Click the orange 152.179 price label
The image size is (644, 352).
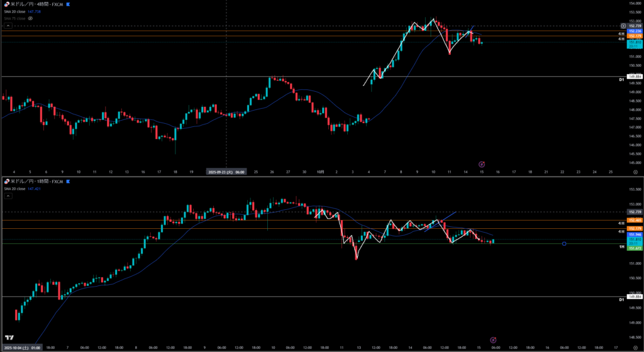(634, 36)
